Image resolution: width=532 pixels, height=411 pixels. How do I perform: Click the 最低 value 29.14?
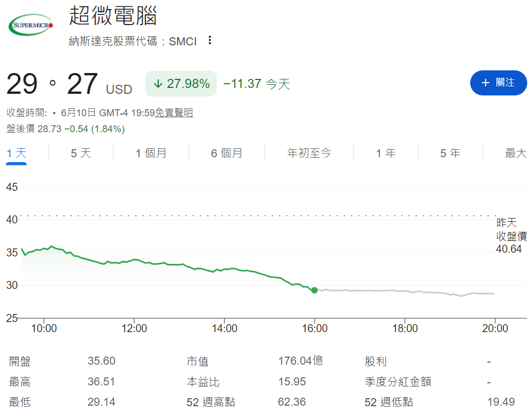point(101,402)
